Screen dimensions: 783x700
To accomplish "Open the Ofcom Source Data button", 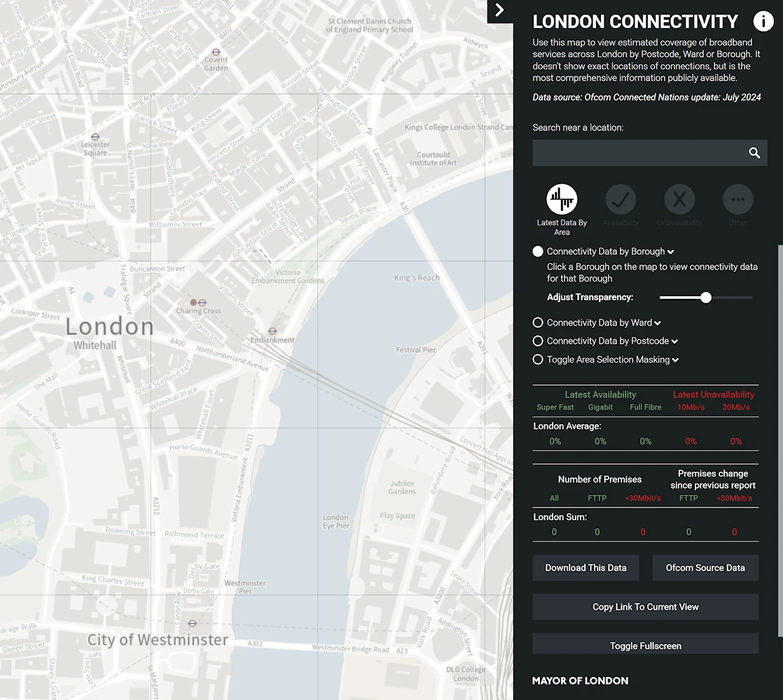I will [705, 568].
